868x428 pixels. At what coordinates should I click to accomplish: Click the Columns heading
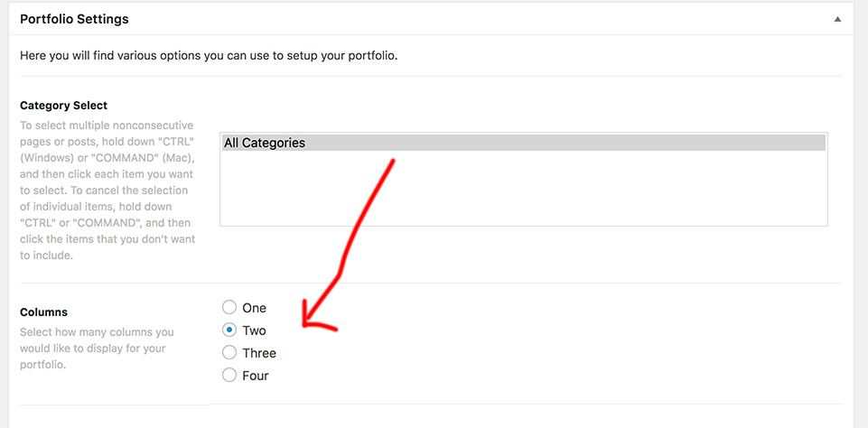(43, 312)
